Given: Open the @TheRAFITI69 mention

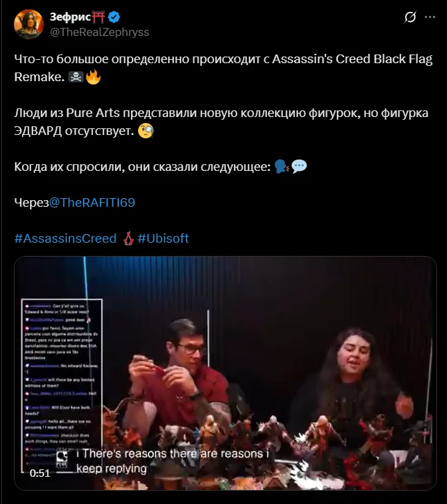Looking at the screenshot, I should [92, 203].
